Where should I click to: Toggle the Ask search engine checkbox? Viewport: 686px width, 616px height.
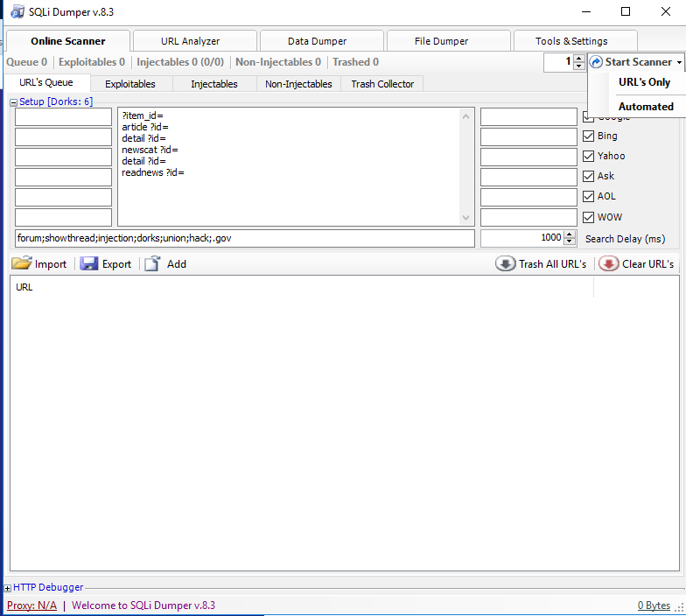tap(588, 177)
